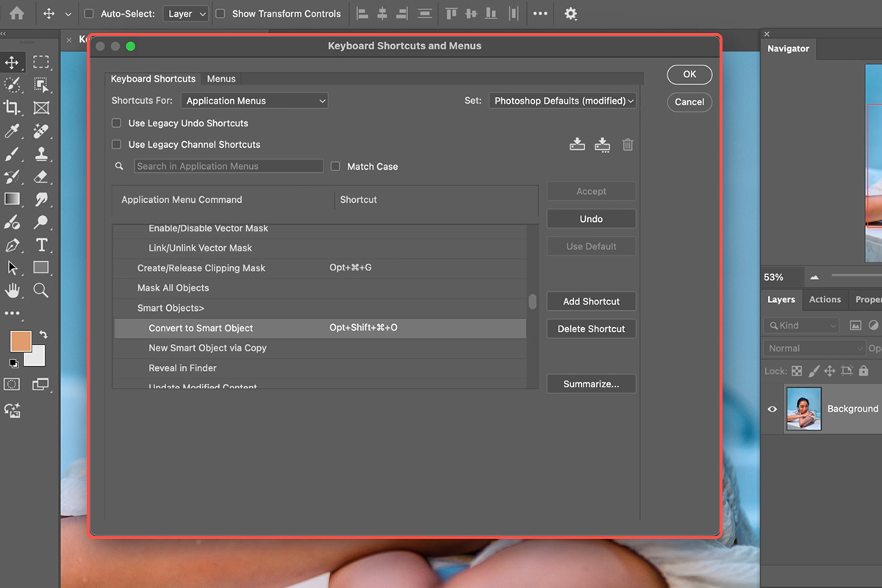Swap foreground and background colors
This screenshot has width=882, height=588.
pos(43,334)
